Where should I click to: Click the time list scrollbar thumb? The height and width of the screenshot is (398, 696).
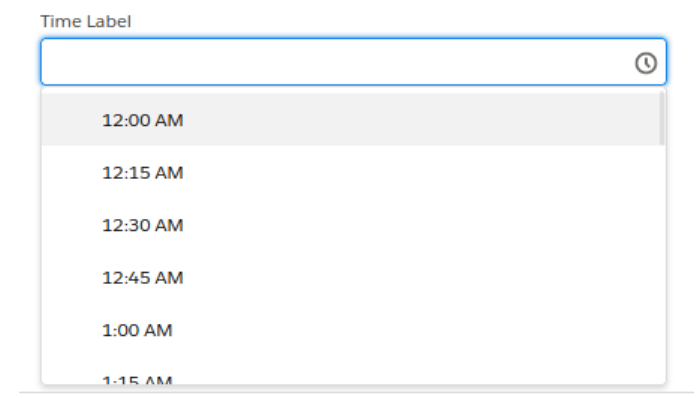[662, 118]
